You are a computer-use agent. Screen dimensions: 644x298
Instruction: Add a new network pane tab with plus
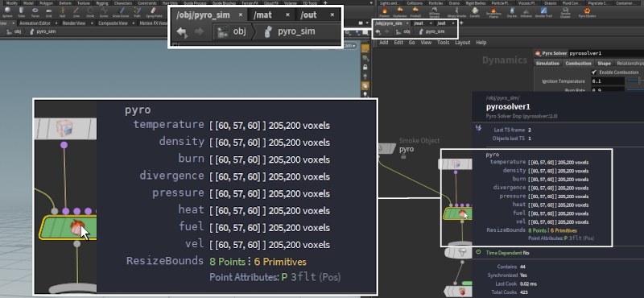461,23
